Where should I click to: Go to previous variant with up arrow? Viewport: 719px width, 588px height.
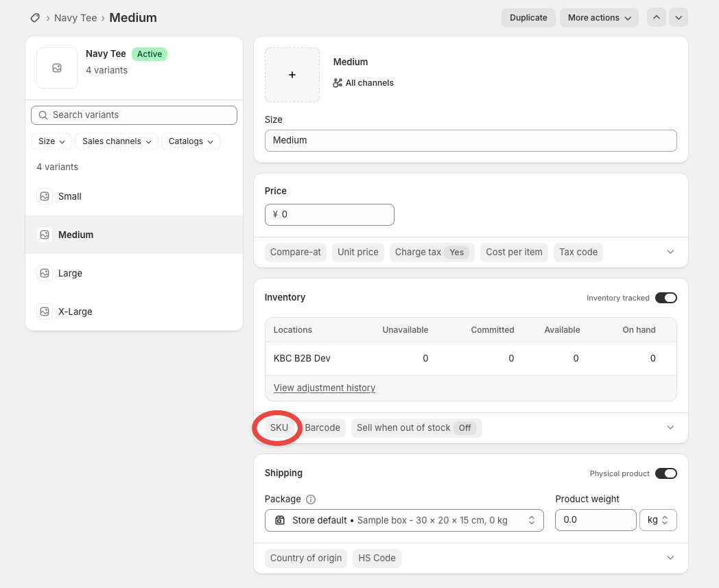click(656, 17)
